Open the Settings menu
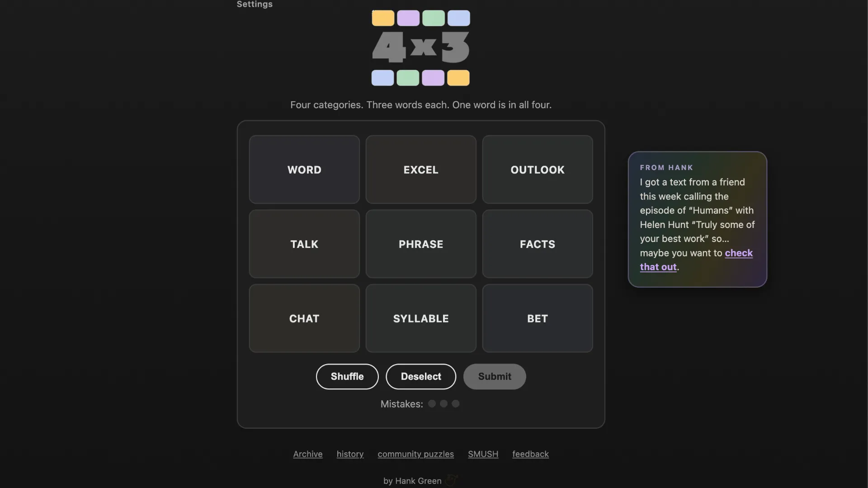Image resolution: width=868 pixels, height=488 pixels. pos(255,4)
